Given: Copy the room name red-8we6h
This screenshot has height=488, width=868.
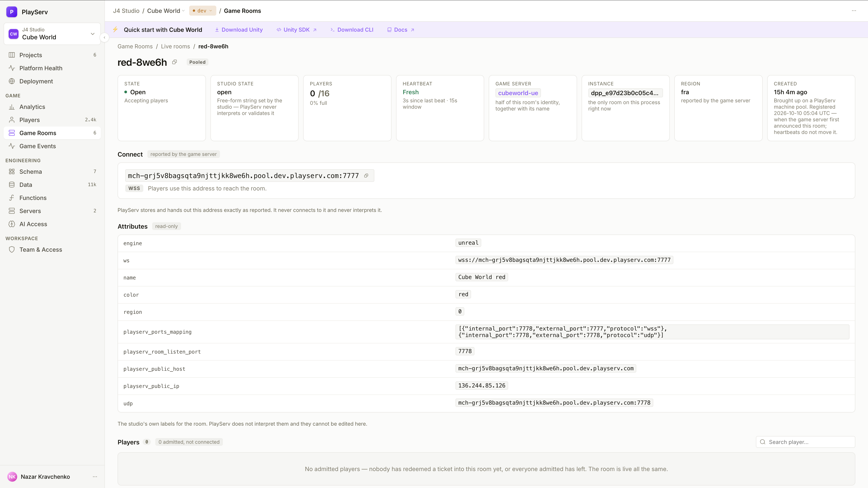Looking at the screenshot, I should (x=175, y=62).
